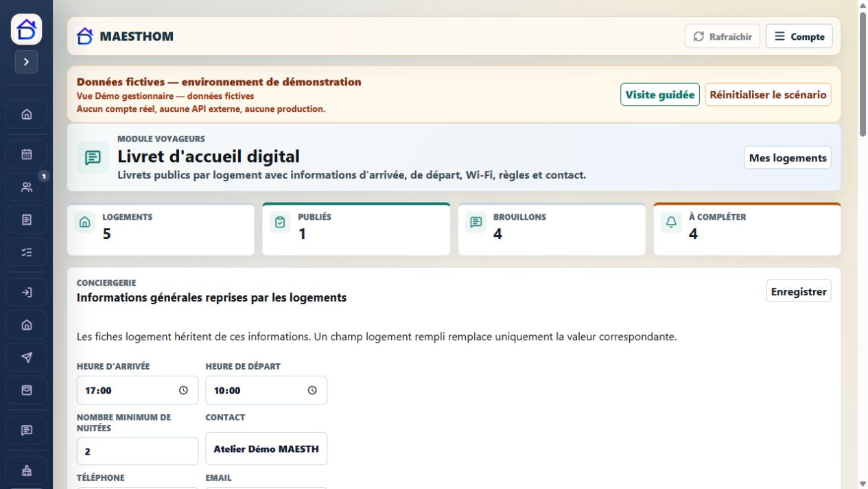The image size is (868, 489).
Task: Start the Visite guidée
Action: coord(660,95)
